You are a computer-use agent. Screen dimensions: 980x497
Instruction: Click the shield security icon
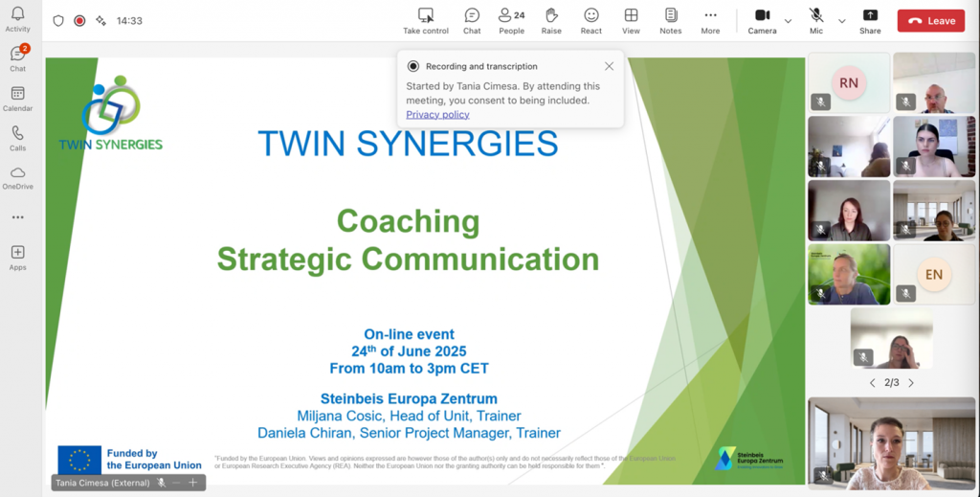[58, 21]
